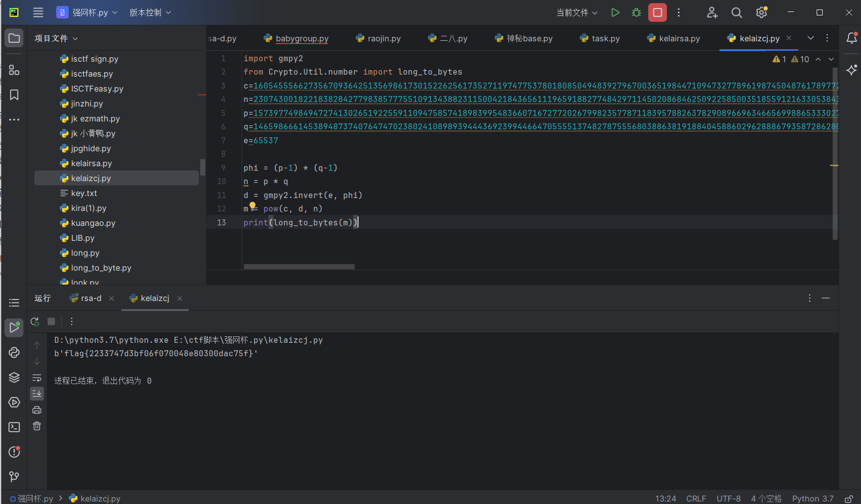Open the Git version control tool window
Viewport: 861px width, 504px height.
click(14, 477)
